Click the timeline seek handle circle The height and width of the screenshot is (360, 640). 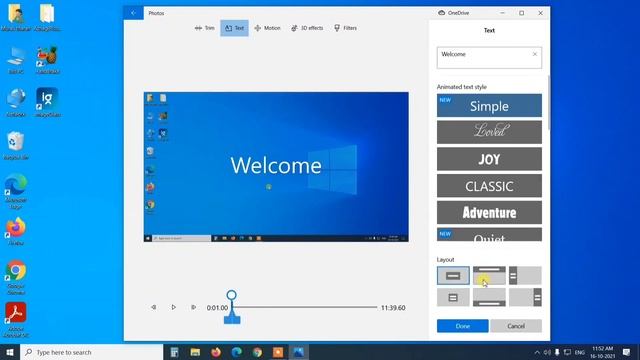pyautogui.click(x=231, y=295)
